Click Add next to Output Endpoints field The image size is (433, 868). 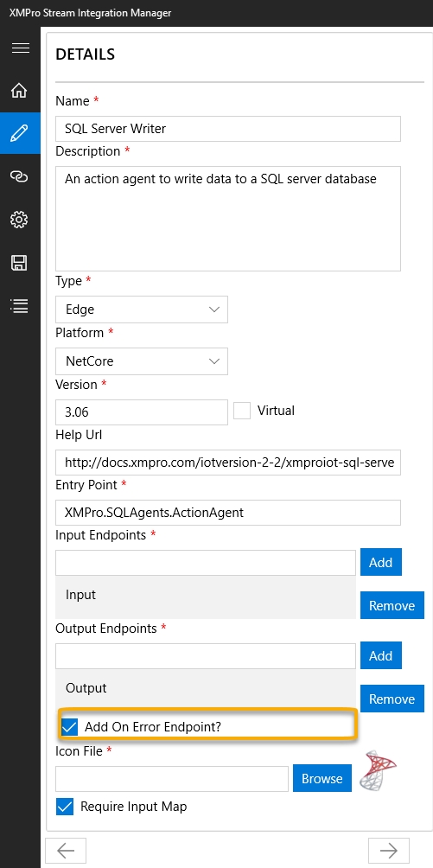click(x=381, y=655)
